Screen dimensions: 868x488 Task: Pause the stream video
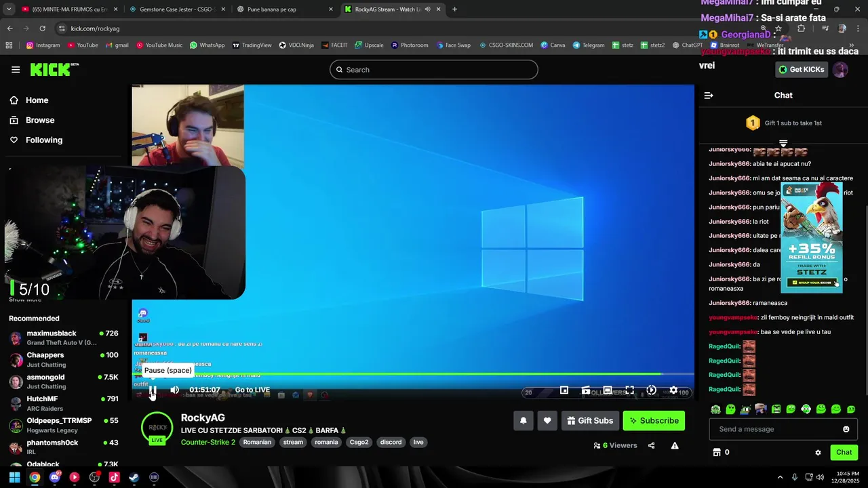(152, 390)
